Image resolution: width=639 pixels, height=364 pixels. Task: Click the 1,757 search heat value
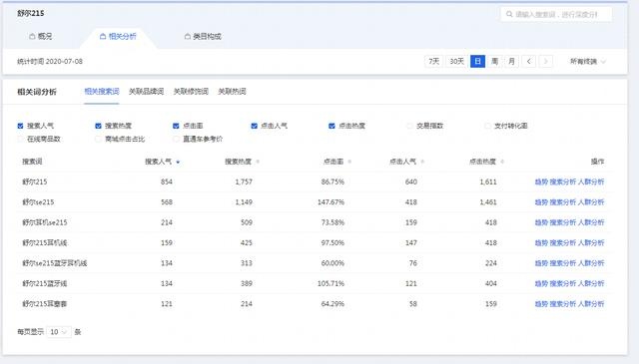click(x=244, y=182)
